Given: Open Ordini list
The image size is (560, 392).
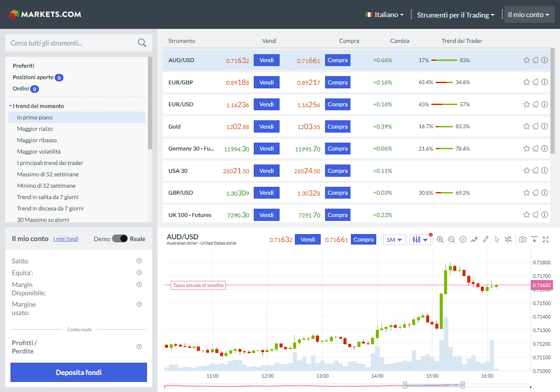Looking at the screenshot, I should pos(26,89).
